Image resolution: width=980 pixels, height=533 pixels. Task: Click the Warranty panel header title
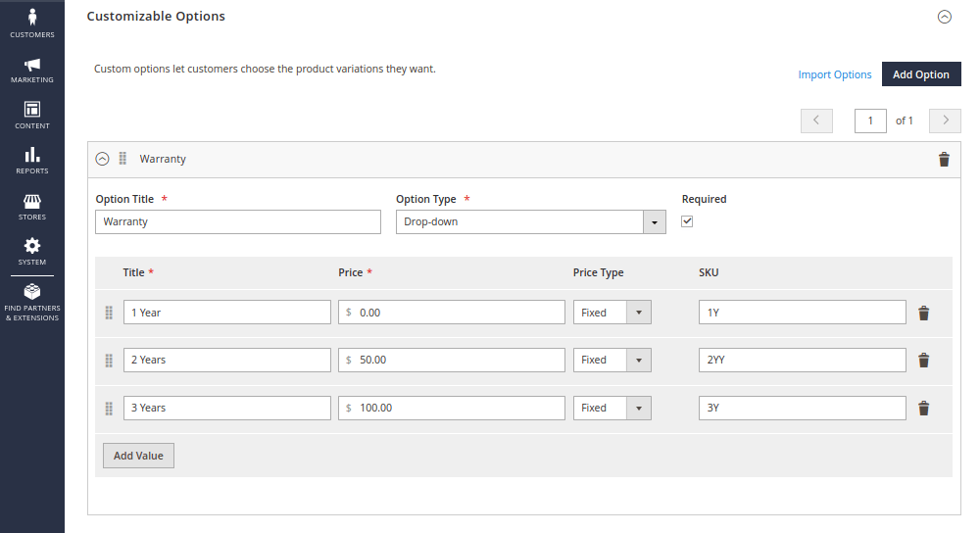tap(163, 159)
